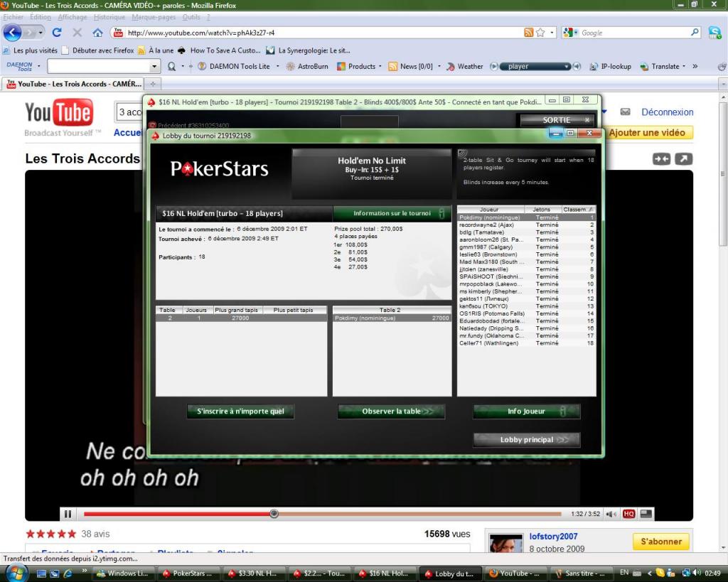Viewport: 728px width, 582px height.
Task: Click the DAEMON toolbar search magnifier icon
Action: [172, 66]
